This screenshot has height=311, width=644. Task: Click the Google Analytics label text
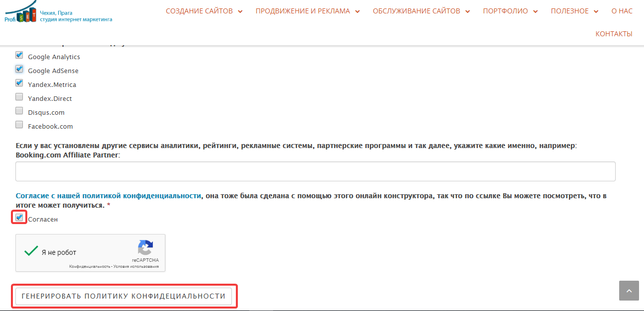(x=54, y=57)
